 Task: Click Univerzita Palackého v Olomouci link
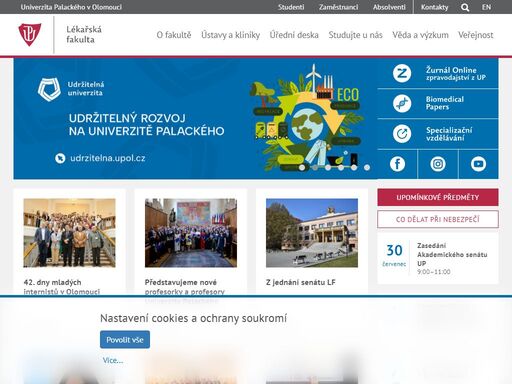tap(71, 7)
